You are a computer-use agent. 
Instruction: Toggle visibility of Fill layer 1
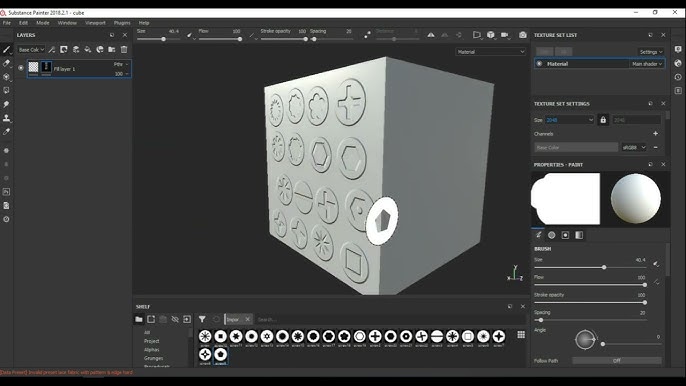click(x=21, y=68)
